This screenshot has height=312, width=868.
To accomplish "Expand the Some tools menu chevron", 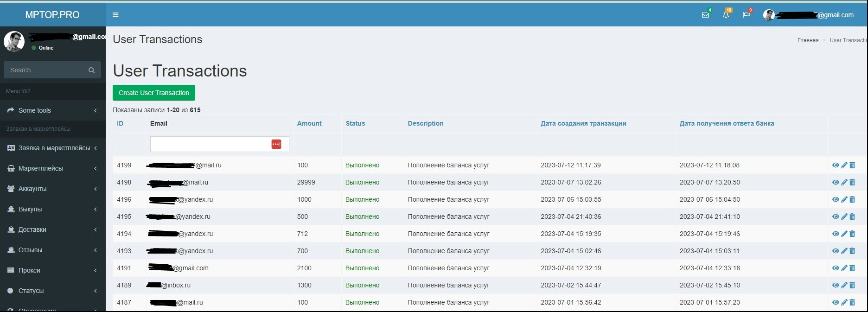I will 96,110.
